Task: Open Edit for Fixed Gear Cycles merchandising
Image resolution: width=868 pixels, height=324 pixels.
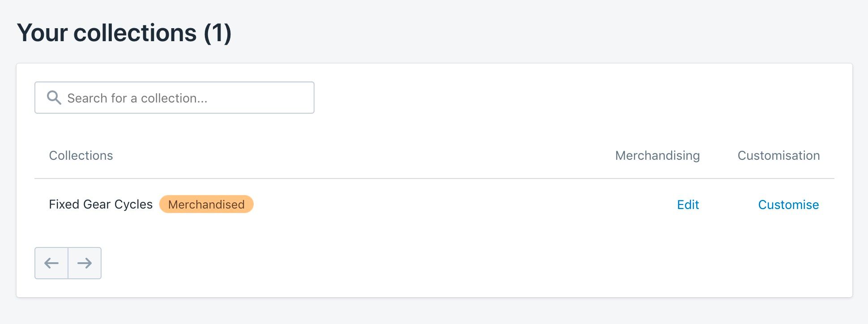Action: [688, 205]
